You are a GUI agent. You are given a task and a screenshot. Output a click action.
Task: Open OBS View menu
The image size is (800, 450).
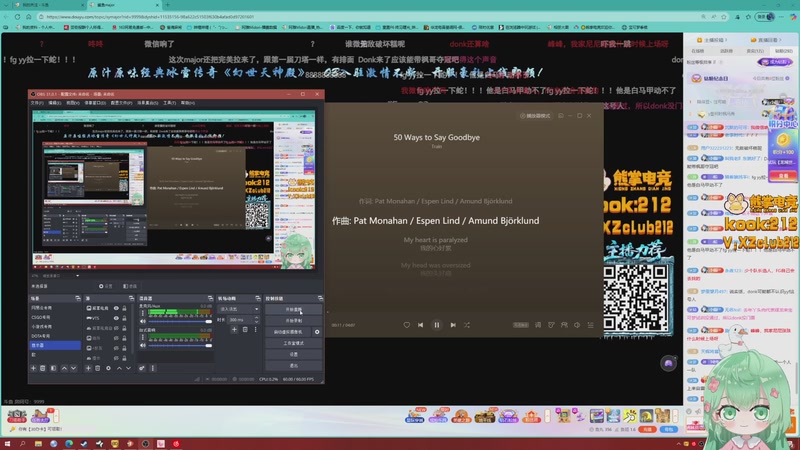point(72,103)
